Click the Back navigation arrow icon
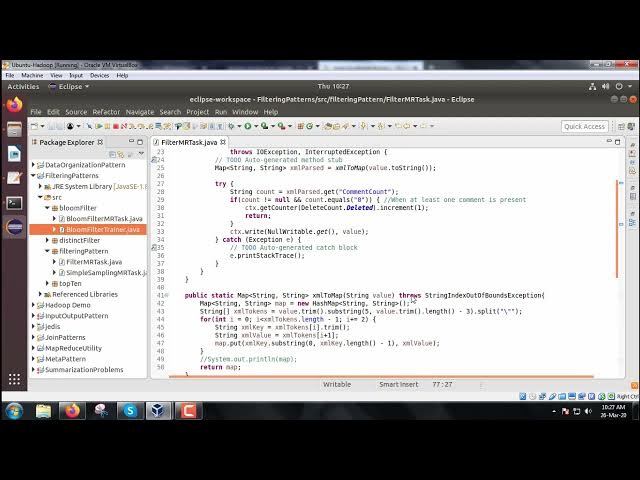Viewport: 640px width, 480px height. [x=407, y=126]
